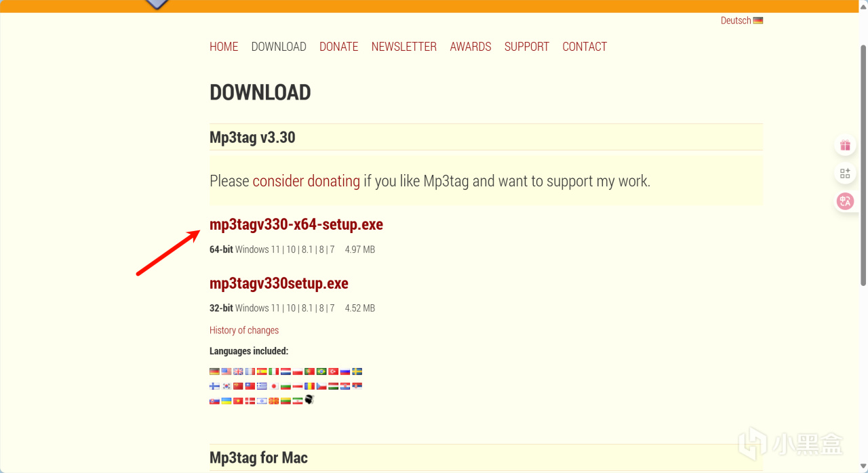
Task: Click the 'Mp3tag v3.30' heading
Action: [x=252, y=138]
